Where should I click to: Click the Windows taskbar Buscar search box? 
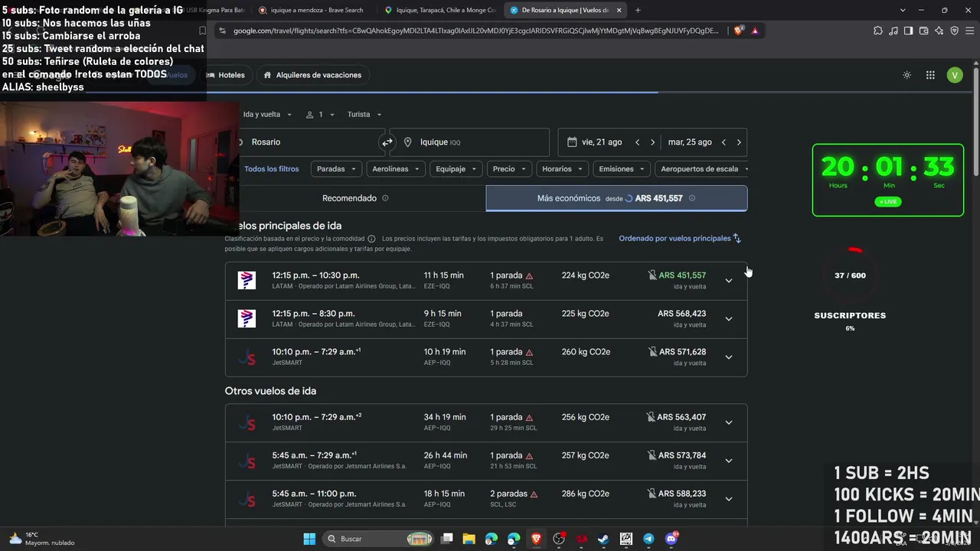[x=376, y=539]
